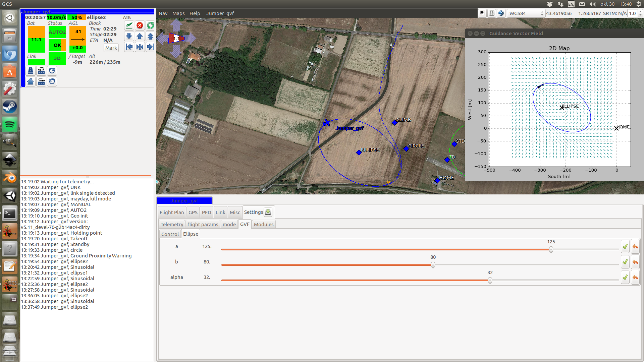
Task: Click the double up arrow altitude icon
Action: [x=151, y=36]
